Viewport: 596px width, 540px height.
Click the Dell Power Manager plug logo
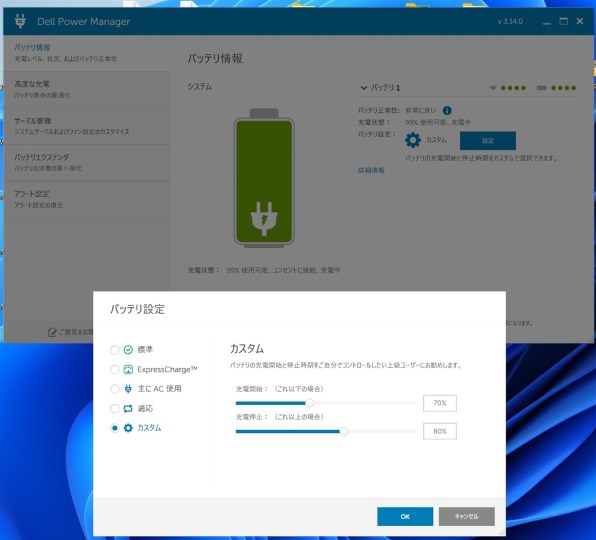pyautogui.click(x=20, y=21)
